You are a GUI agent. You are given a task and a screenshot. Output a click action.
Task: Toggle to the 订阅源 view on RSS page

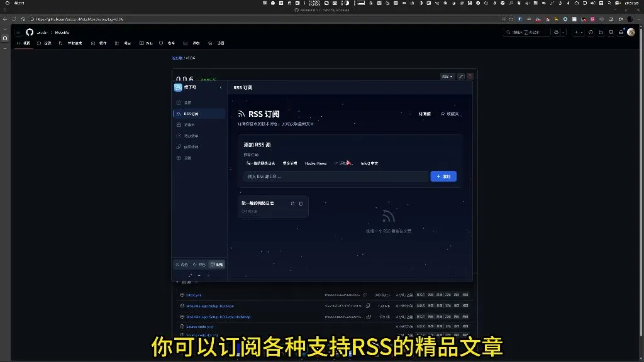pos(425,114)
